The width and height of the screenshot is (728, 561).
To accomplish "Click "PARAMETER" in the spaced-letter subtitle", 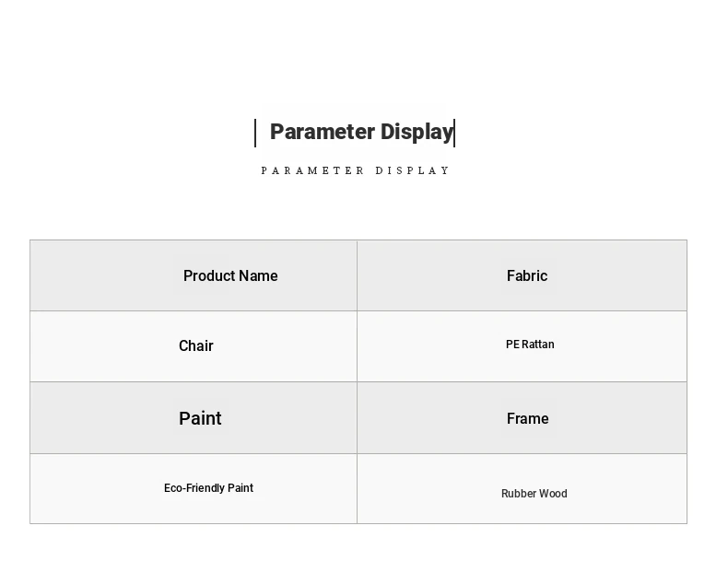I will [x=313, y=170].
